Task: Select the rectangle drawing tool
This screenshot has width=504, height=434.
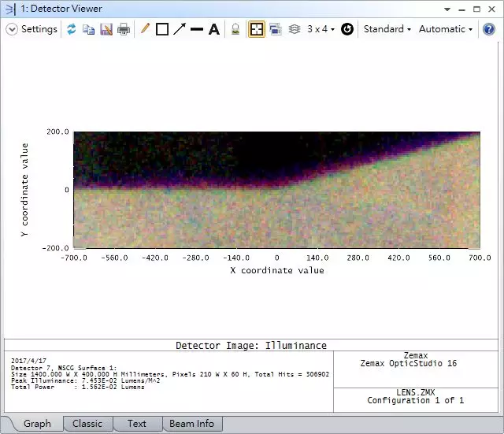Action: tap(162, 29)
